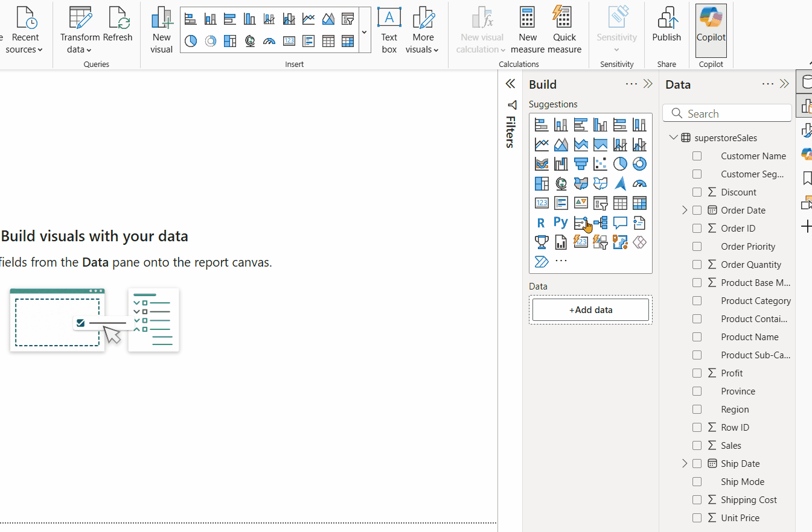Select the Matrix visual in the Insert group
812x532 pixels.
[347, 41]
